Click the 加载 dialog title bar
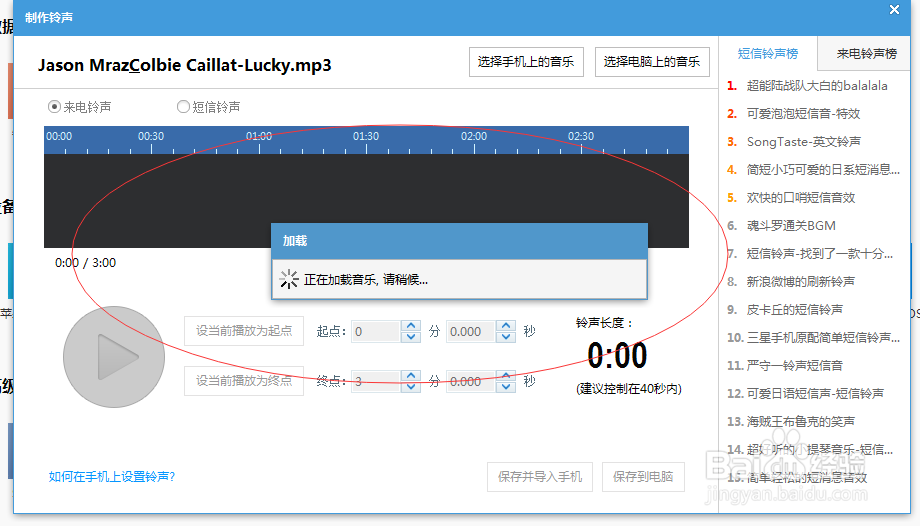Screen dimensions: 920x526 (459, 241)
